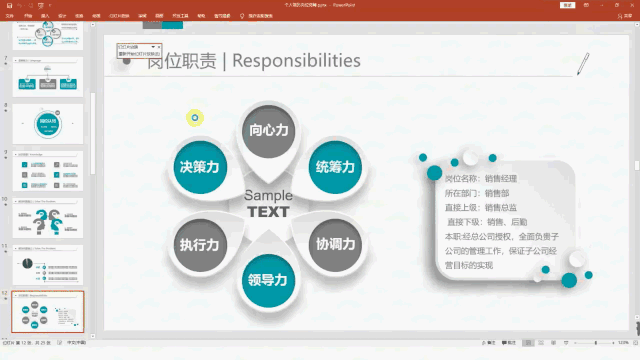Click the sign-in button in title bar
Image resolution: width=640 pixels, height=360 pixels.
pyautogui.click(x=568, y=5)
